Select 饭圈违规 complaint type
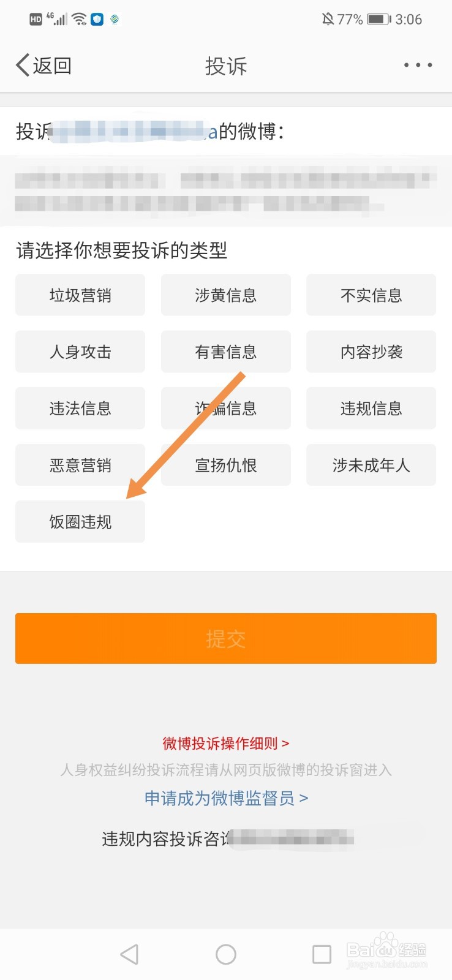The image size is (452, 980). [x=80, y=522]
